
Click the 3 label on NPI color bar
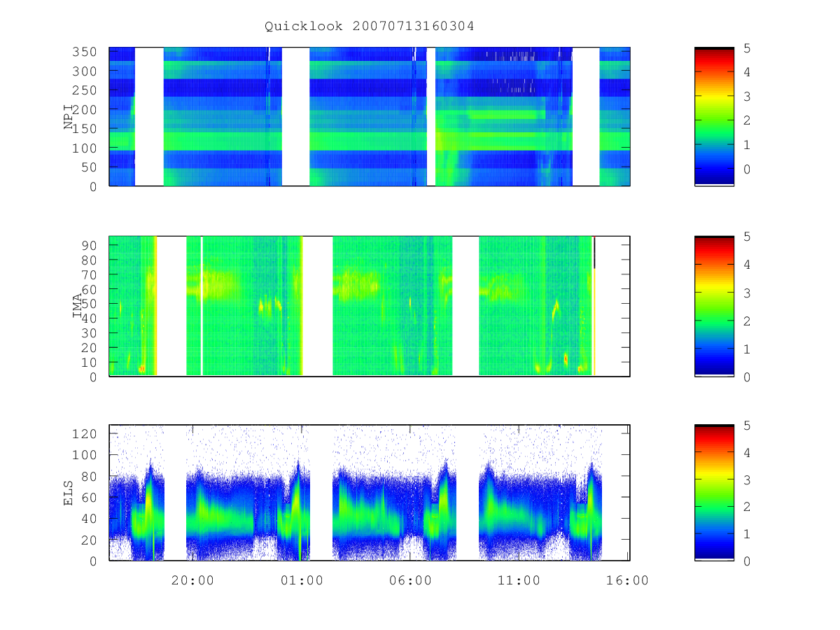(x=747, y=96)
